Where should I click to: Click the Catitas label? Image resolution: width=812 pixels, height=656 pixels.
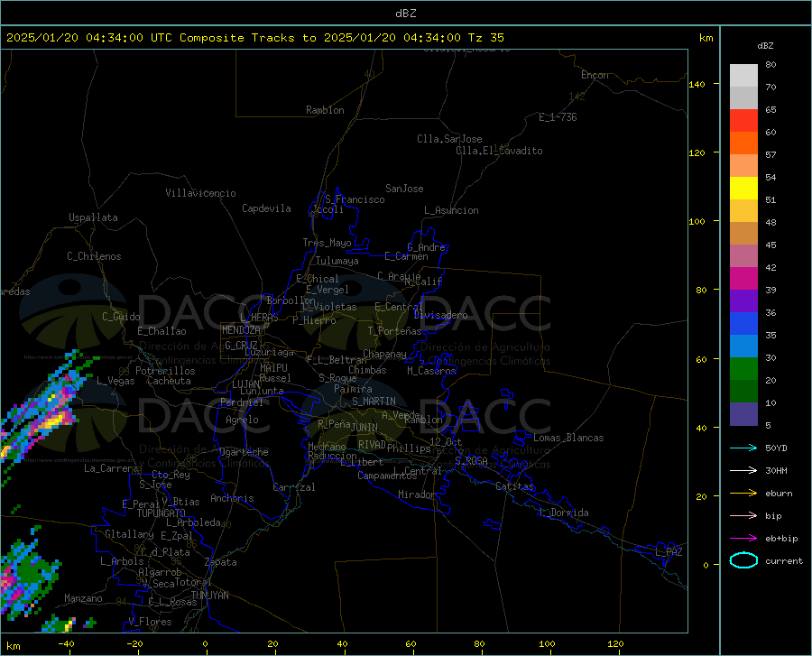click(x=514, y=486)
